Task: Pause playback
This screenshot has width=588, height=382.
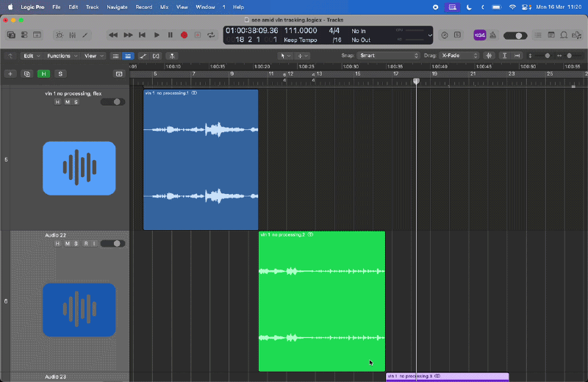Action: (x=171, y=35)
